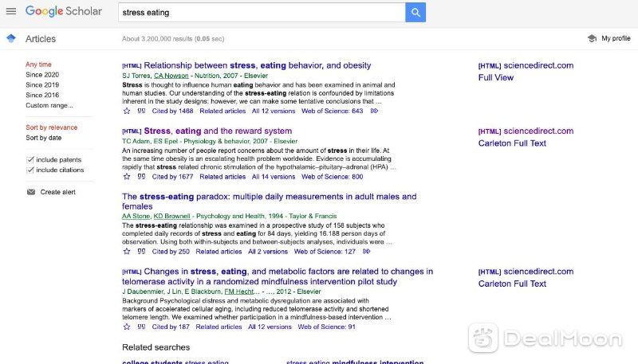Click in the stress eating search field
The width and height of the screenshot is (638, 364).
(262, 12)
